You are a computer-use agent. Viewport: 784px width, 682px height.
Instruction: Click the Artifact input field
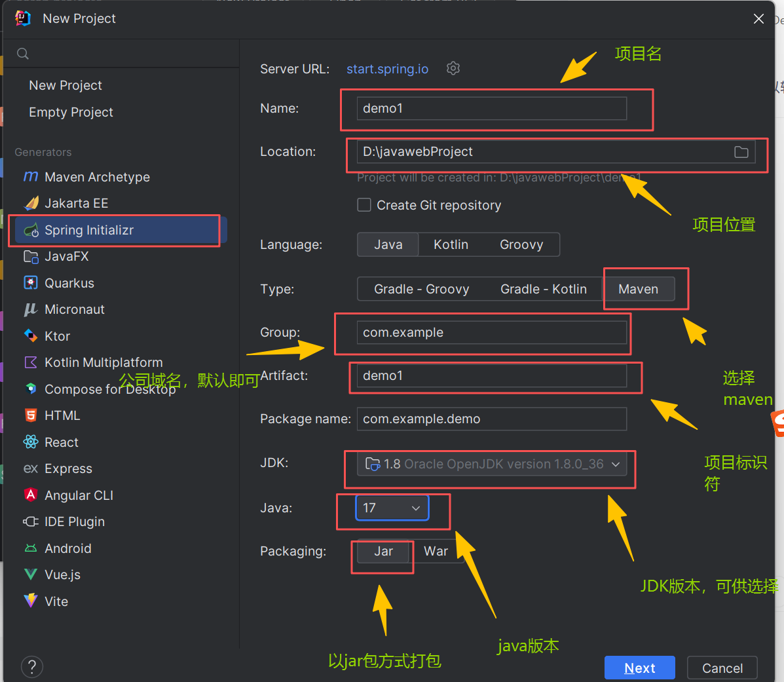coord(492,375)
